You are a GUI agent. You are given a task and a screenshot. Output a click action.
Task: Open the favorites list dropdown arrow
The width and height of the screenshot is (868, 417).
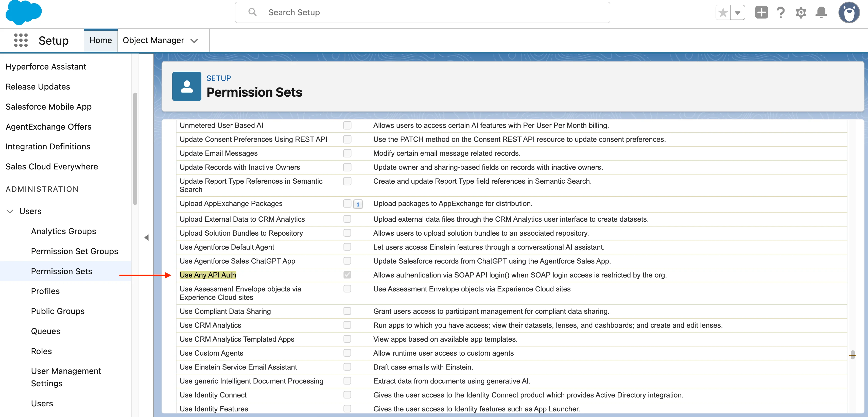tap(738, 13)
